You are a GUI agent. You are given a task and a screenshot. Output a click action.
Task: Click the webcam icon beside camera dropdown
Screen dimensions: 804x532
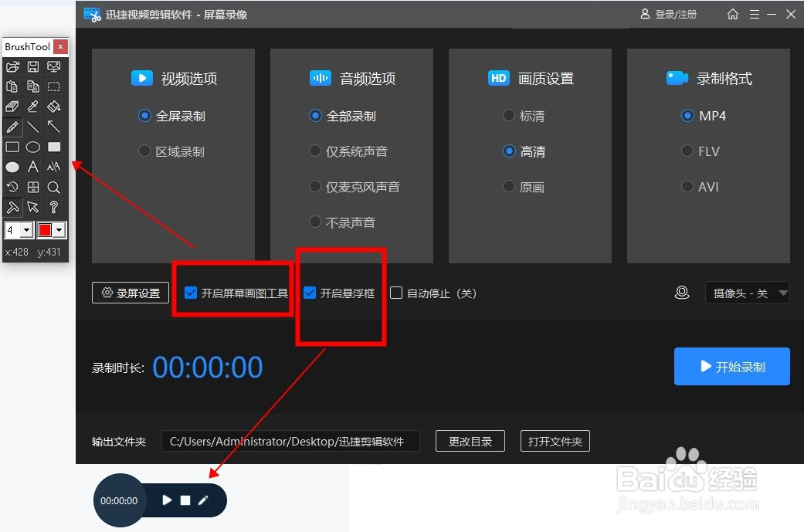tap(682, 293)
